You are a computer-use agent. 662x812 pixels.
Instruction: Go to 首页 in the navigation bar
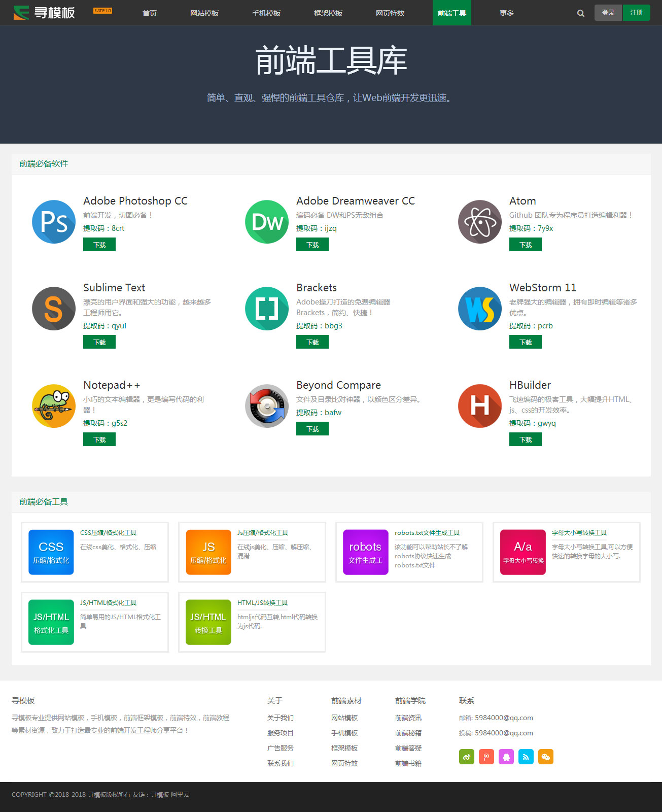tap(150, 13)
